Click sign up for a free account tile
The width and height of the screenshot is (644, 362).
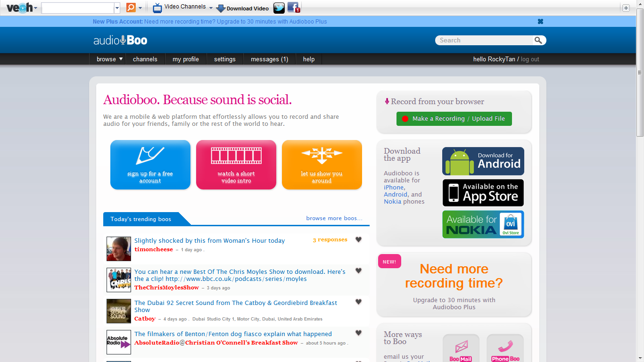(x=150, y=165)
